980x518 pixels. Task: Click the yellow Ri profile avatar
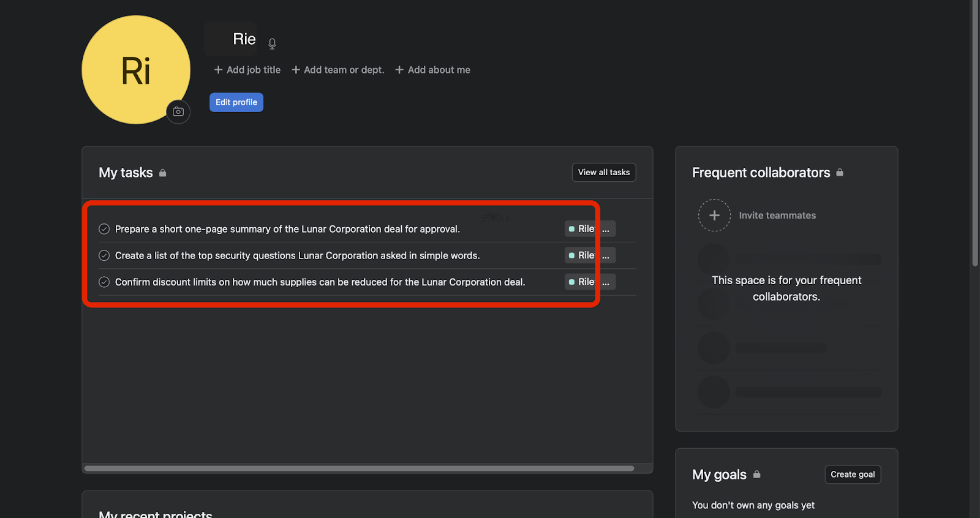coord(135,69)
